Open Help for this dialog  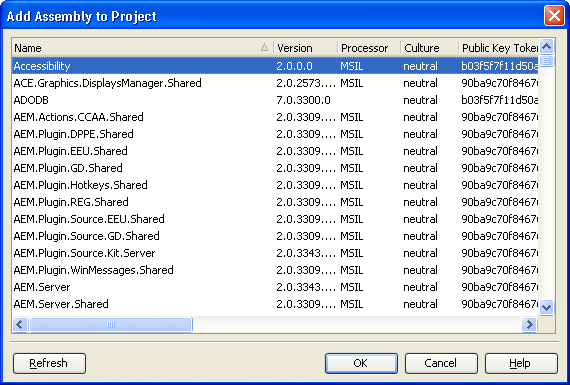point(521,363)
